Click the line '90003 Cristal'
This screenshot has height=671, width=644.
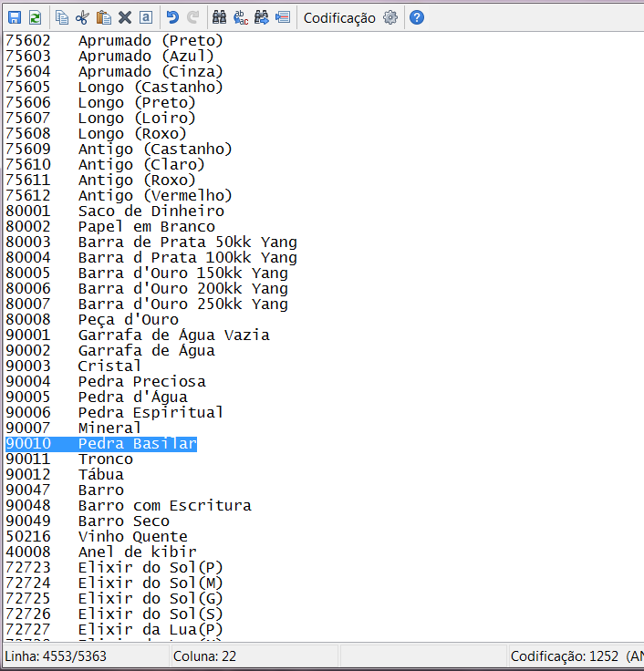pyautogui.click(x=73, y=366)
